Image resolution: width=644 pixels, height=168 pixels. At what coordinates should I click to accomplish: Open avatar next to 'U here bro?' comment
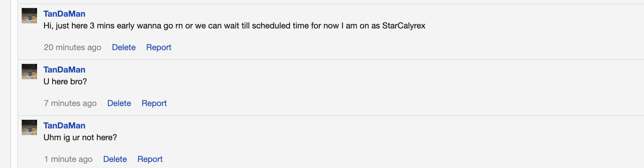click(x=29, y=72)
